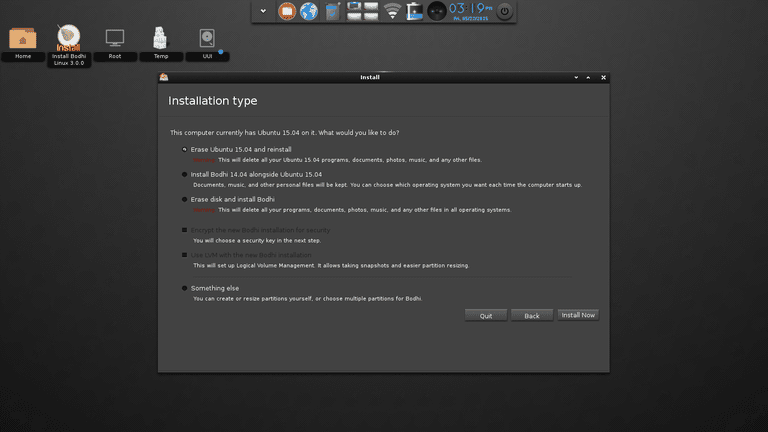The height and width of the screenshot is (432, 768).
Task: Select the Install Bodhi Linux 3.0.0 desktop icon
Action: [69, 46]
